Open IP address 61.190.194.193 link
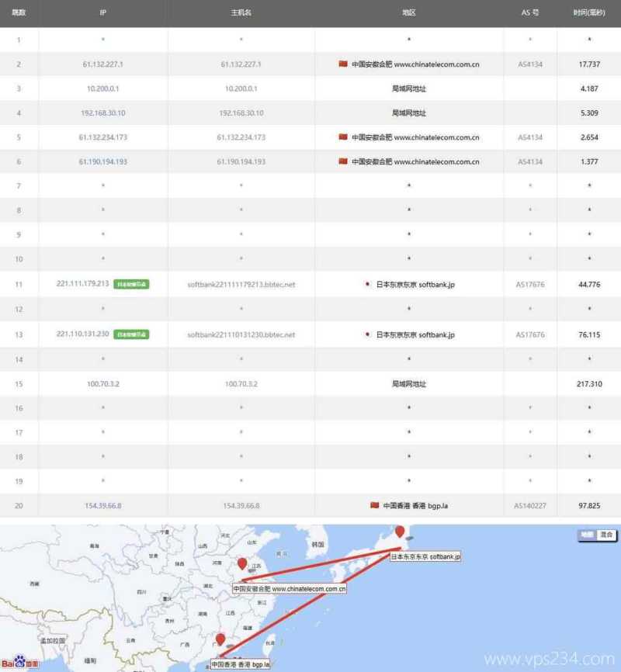 point(103,162)
